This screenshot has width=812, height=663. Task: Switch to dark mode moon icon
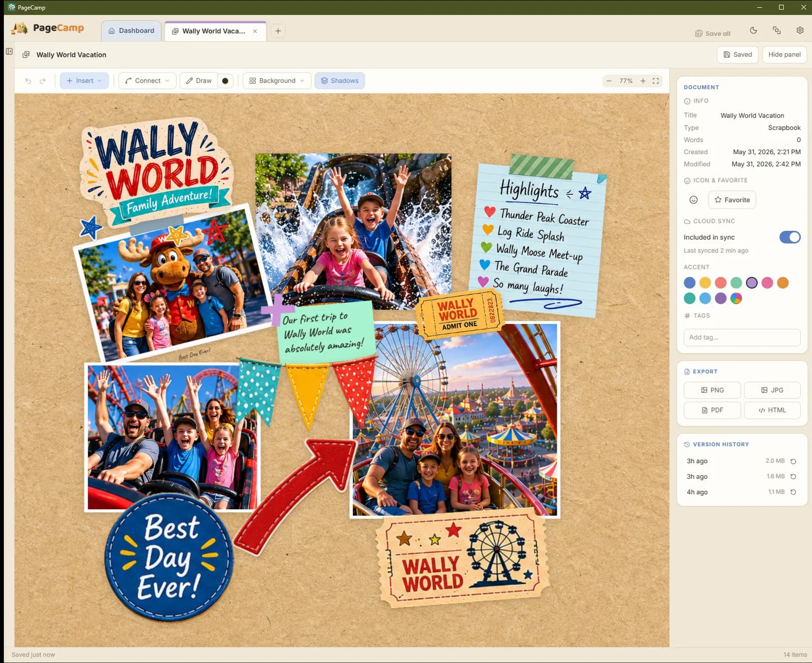tap(754, 30)
